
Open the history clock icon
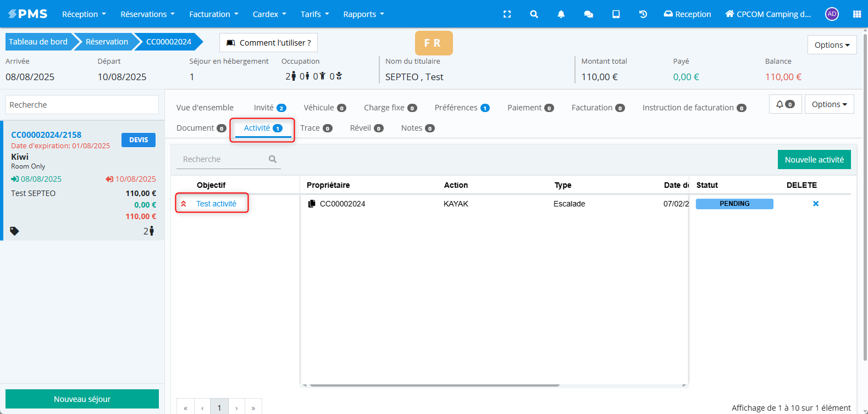pyautogui.click(x=643, y=14)
